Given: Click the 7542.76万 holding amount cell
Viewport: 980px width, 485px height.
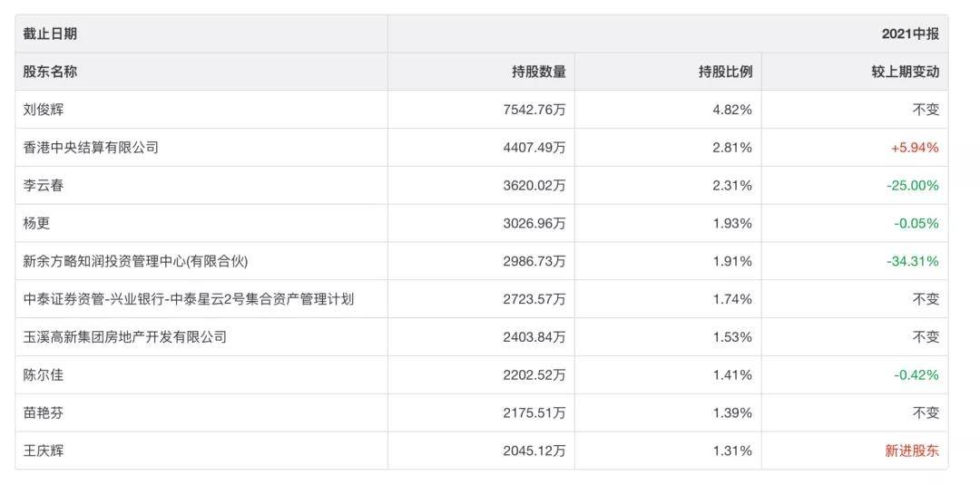Looking at the screenshot, I should (534, 110).
